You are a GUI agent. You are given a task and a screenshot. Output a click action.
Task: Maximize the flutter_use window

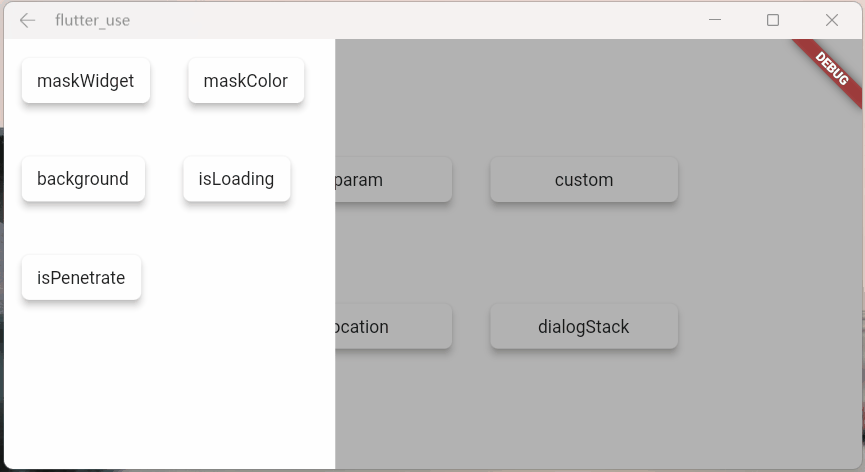point(773,20)
